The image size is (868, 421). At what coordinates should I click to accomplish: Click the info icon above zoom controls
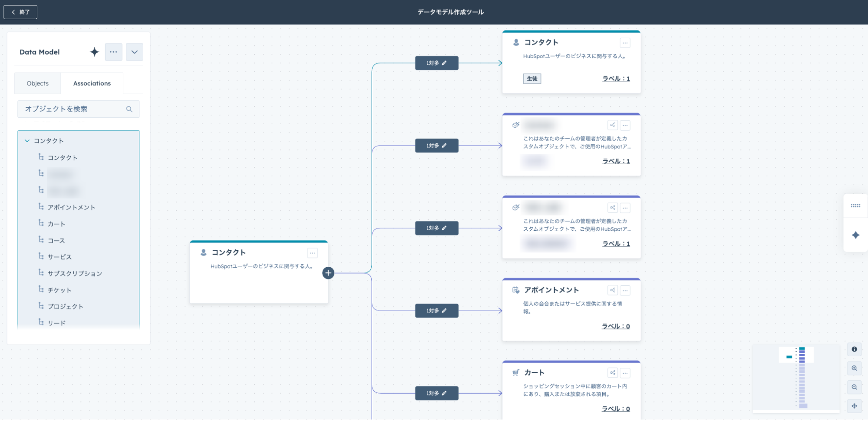coord(854,349)
